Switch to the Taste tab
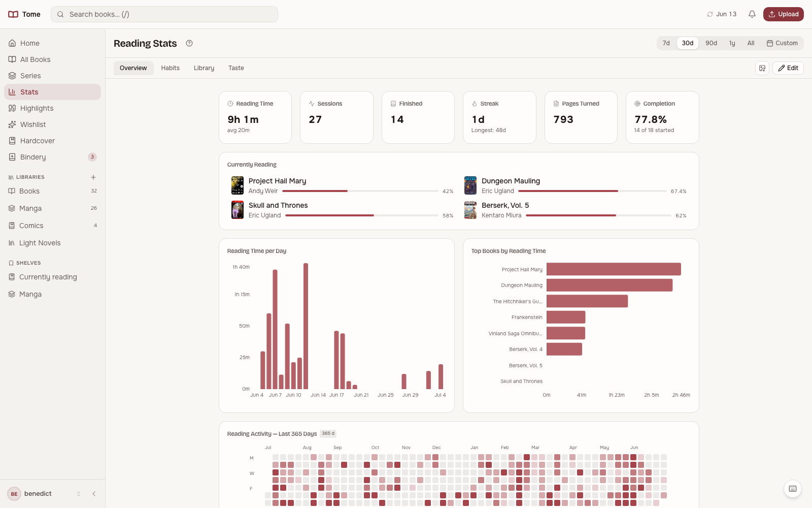The height and width of the screenshot is (508, 812). pyautogui.click(x=236, y=68)
